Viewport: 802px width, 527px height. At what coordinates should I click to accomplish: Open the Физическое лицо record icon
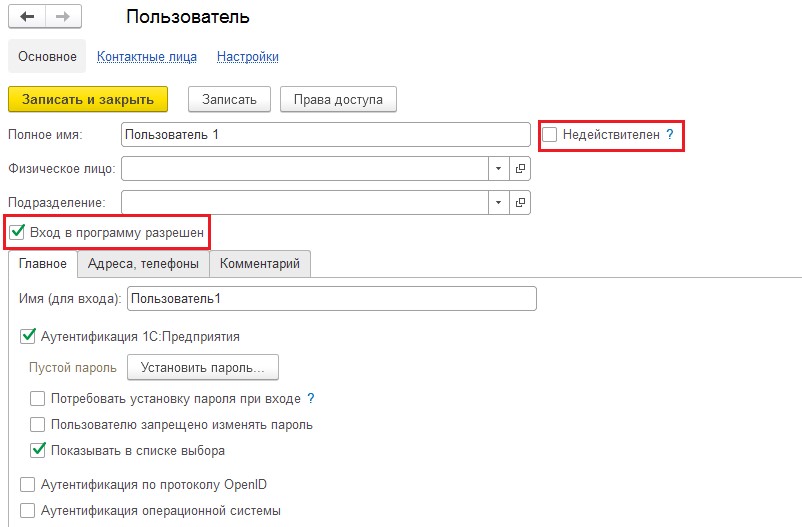tap(520, 168)
